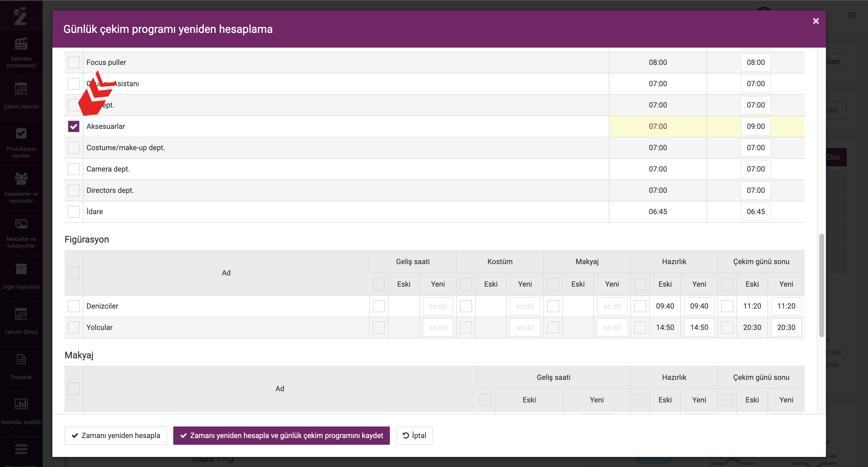The image size is (868, 467).
Task: Edit Focus puller new time 08:00 field
Action: pos(755,62)
